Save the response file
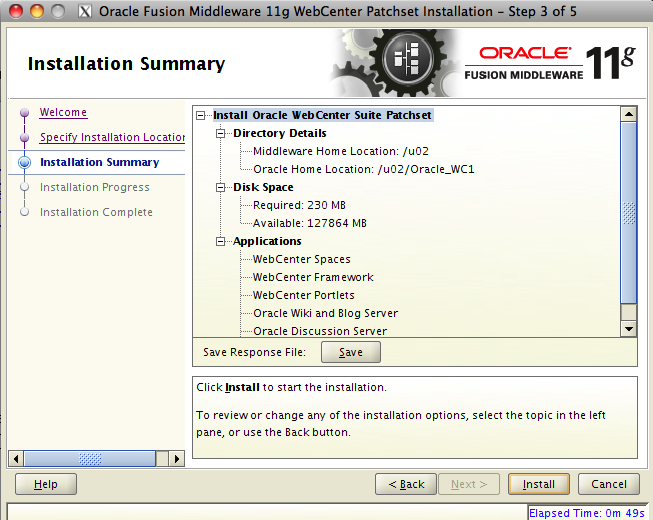The height and width of the screenshot is (520, 653). coord(350,352)
